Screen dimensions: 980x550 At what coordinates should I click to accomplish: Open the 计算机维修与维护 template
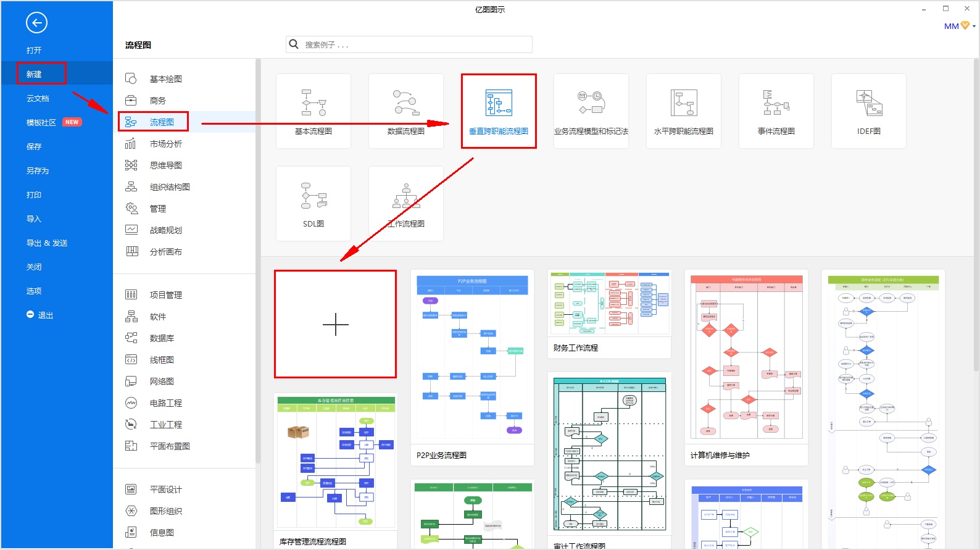[x=746, y=367]
